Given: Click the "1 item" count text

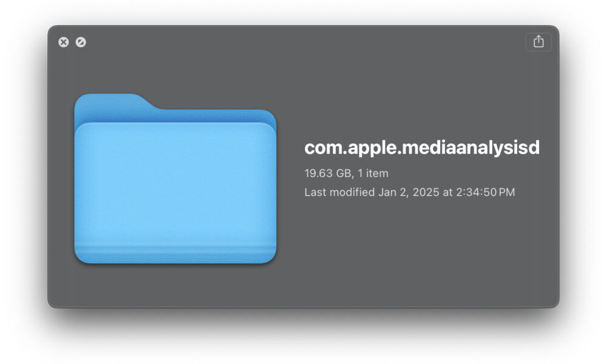Looking at the screenshot, I should pos(373,174).
